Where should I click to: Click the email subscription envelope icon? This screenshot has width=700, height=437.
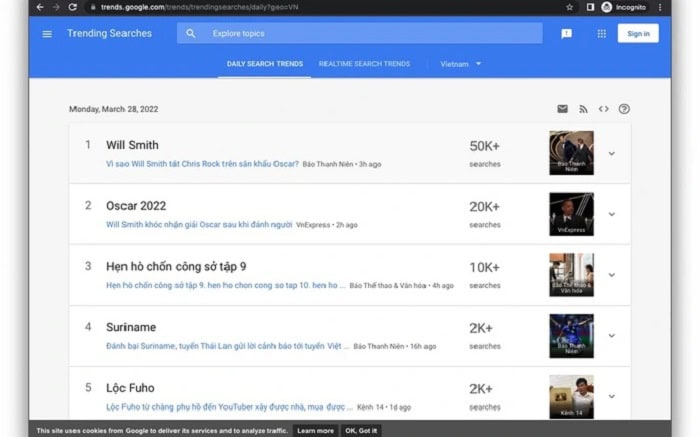click(x=562, y=109)
